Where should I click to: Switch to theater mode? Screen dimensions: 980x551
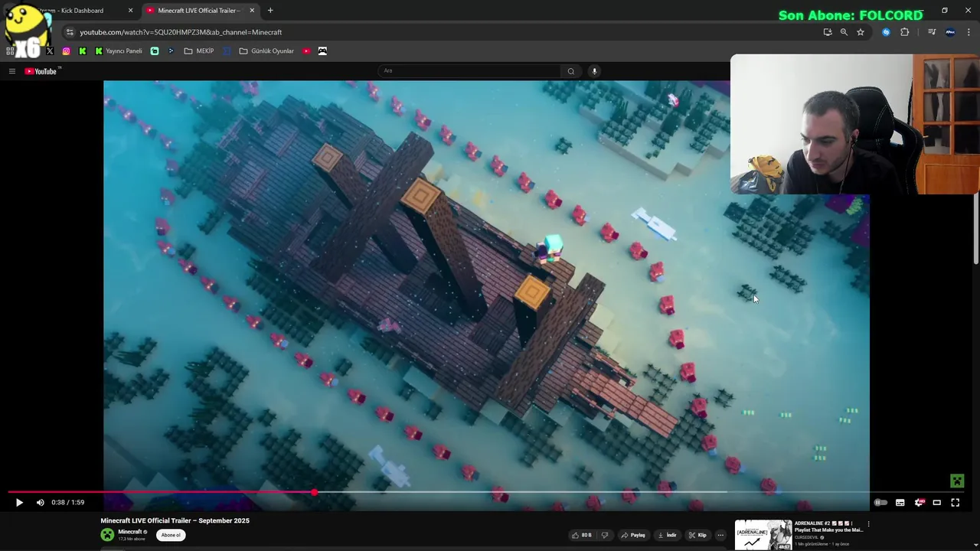937,502
